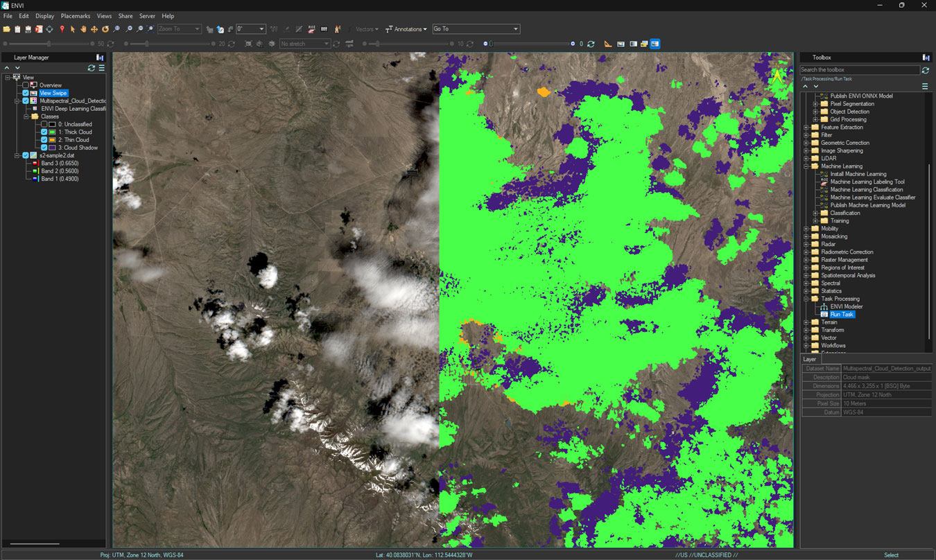Open the ROI tool from the toolbar
936x560 pixels.
coord(312,28)
